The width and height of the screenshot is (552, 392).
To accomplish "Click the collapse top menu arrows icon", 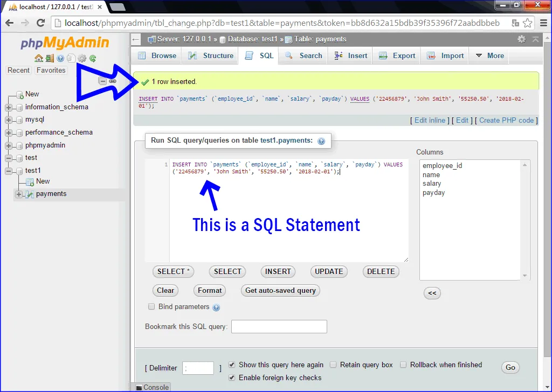I will [535, 39].
